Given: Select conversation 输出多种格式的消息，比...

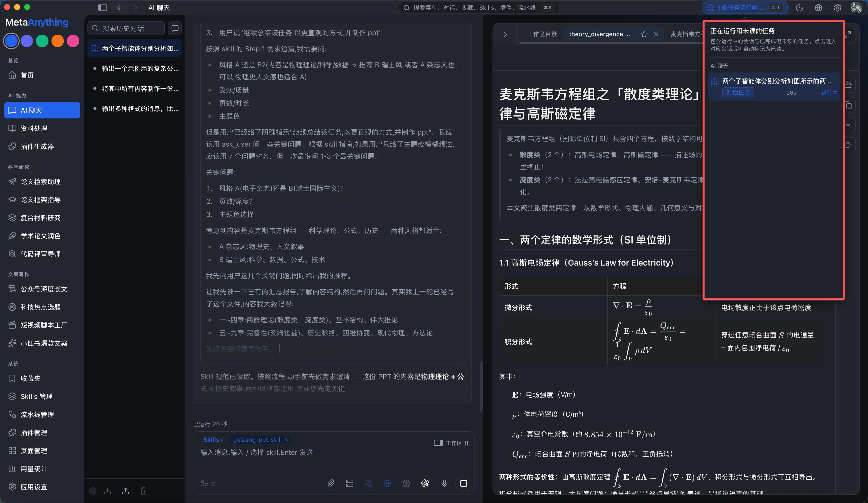Looking at the screenshot, I should pyautogui.click(x=135, y=109).
